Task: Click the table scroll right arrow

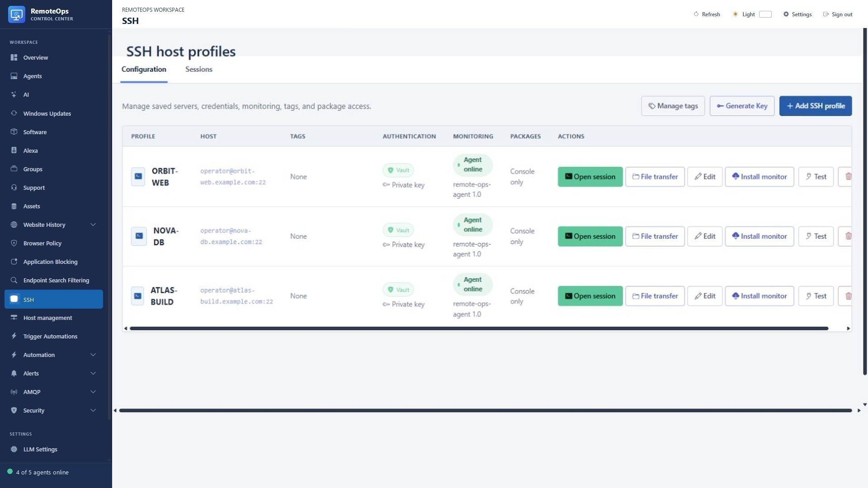Action: point(848,328)
